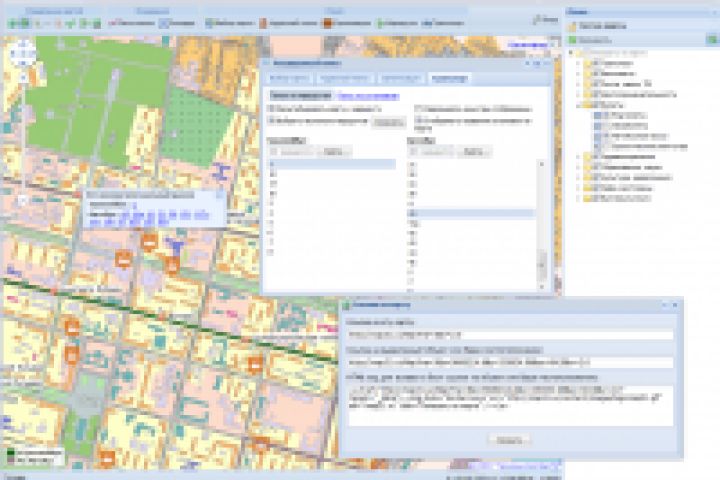Select the highlighted fourth tab of the floating dialog

[x=450, y=79]
